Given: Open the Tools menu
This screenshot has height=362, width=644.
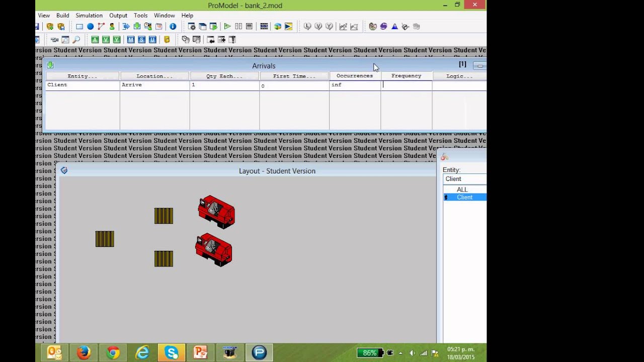Looking at the screenshot, I should point(140,16).
